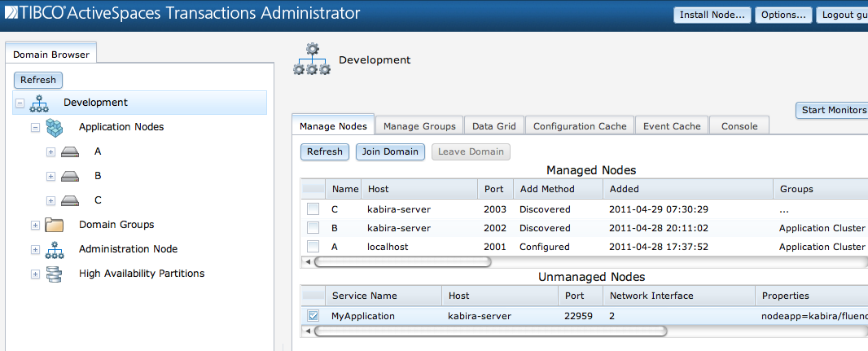Open the Data Grid tab
Image resolution: width=868 pixels, height=351 pixels.
click(494, 125)
